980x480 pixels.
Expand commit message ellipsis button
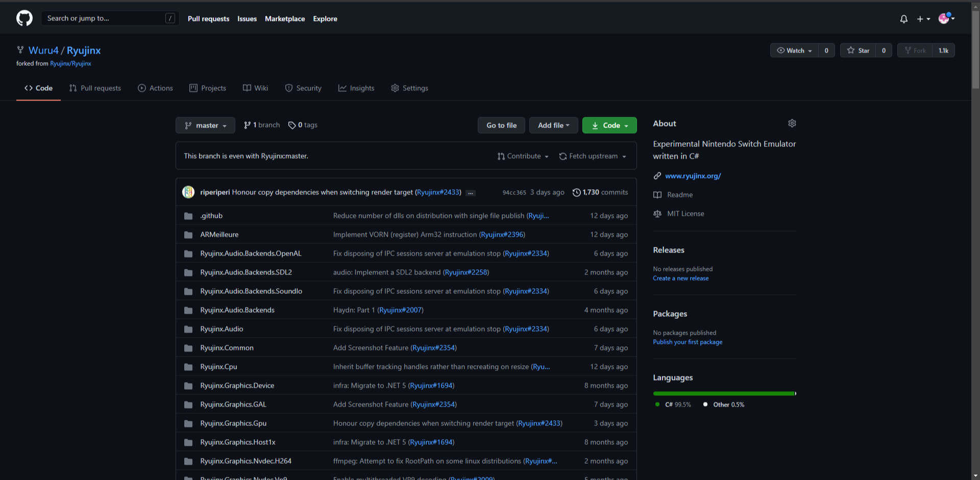coord(471,193)
